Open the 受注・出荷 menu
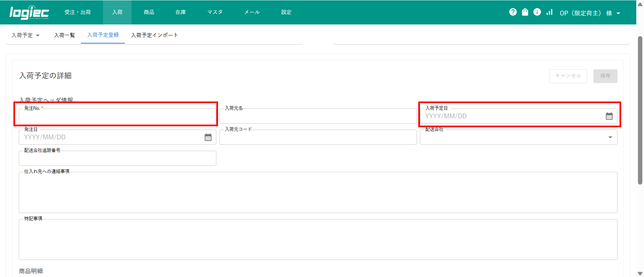The image size is (644, 277). pos(77,12)
